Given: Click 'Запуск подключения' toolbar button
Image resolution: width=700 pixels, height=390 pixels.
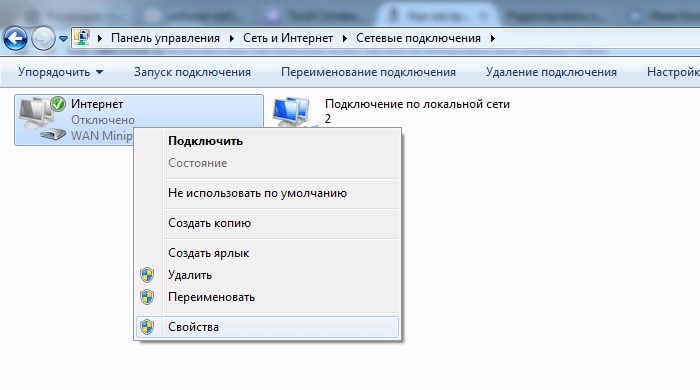Looking at the screenshot, I should [192, 72].
